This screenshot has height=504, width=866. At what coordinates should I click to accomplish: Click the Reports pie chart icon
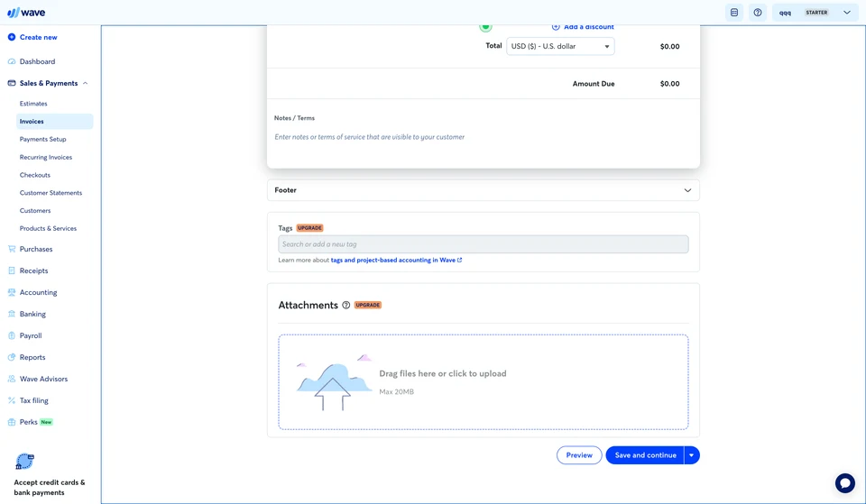point(12,357)
